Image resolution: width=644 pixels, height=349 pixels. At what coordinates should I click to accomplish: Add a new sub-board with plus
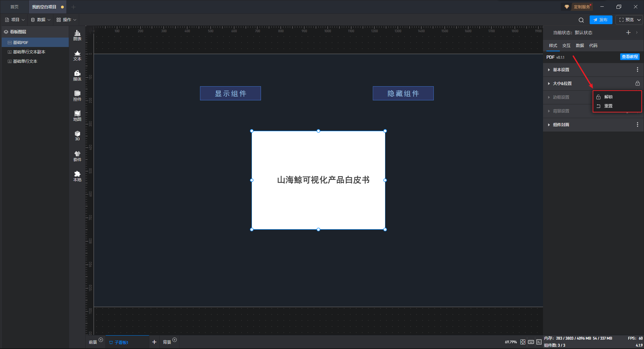pyautogui.click(x=154, y=342)
